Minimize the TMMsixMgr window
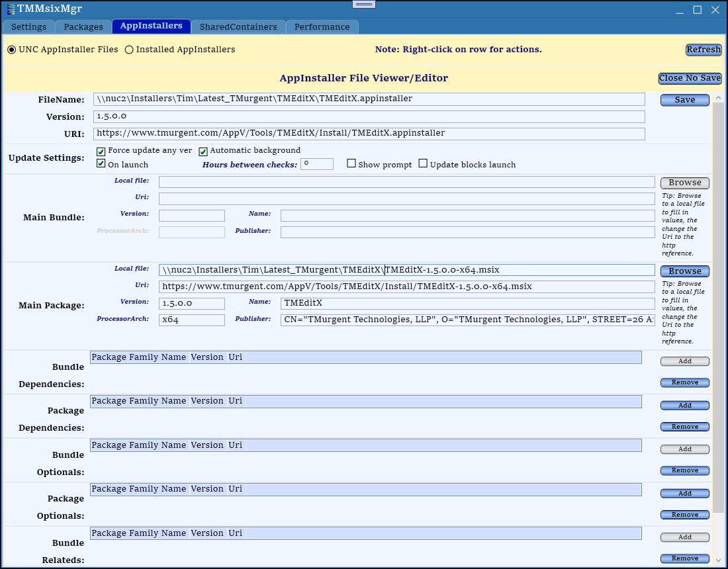Viewport: 728px width, 569px height. (680, 10)
